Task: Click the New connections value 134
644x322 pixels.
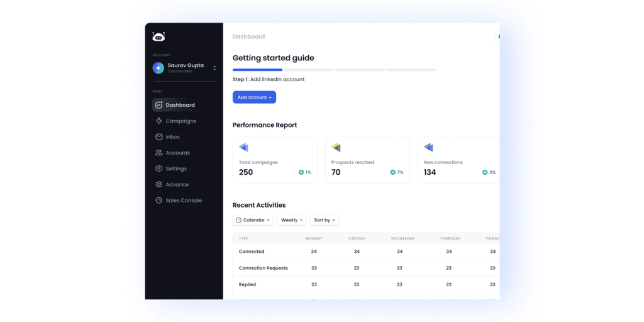Action: [430, 172]
